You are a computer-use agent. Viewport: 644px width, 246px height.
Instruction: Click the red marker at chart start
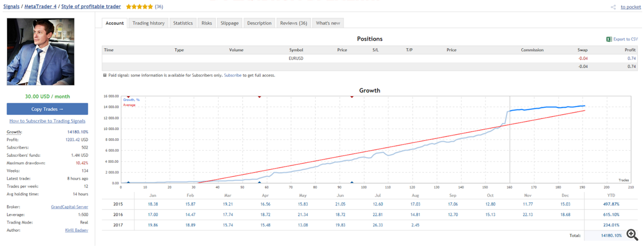[128, 97]
